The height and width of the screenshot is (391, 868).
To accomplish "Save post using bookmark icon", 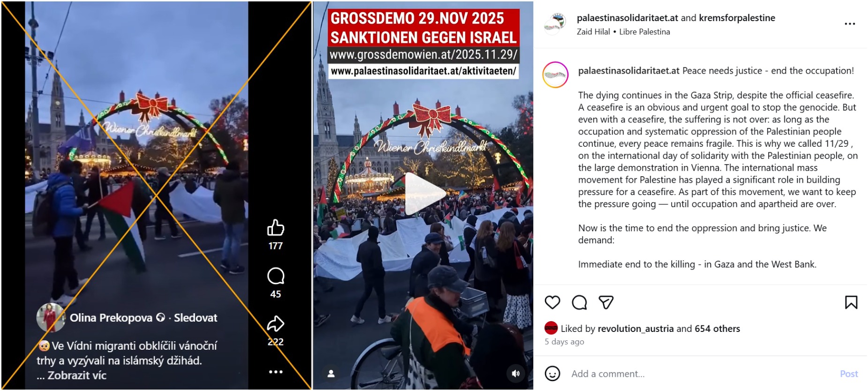I will 851,302.
